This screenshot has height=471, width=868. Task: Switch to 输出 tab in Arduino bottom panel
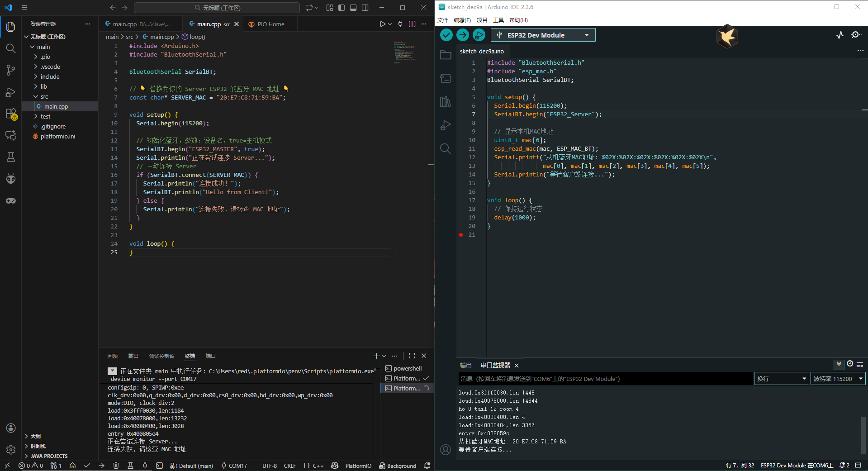click(x=466, y=365)
